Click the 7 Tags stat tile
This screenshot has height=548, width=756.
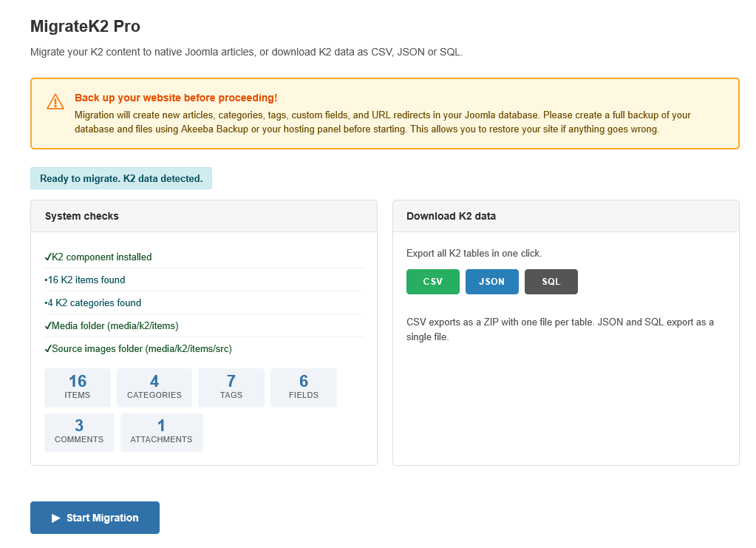click(231, 388)
